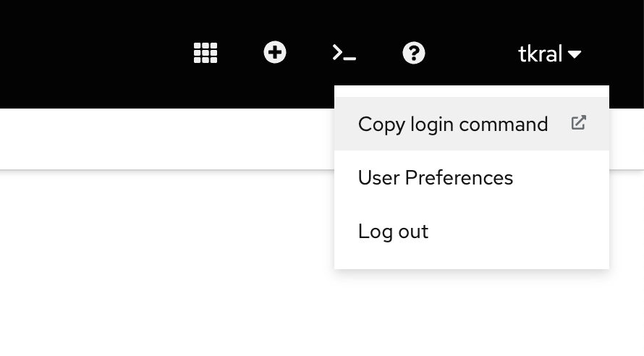Viewport: 644px width, 356px height.
Task: Launch the web terminal from the masthead
Action: point(344,53)
